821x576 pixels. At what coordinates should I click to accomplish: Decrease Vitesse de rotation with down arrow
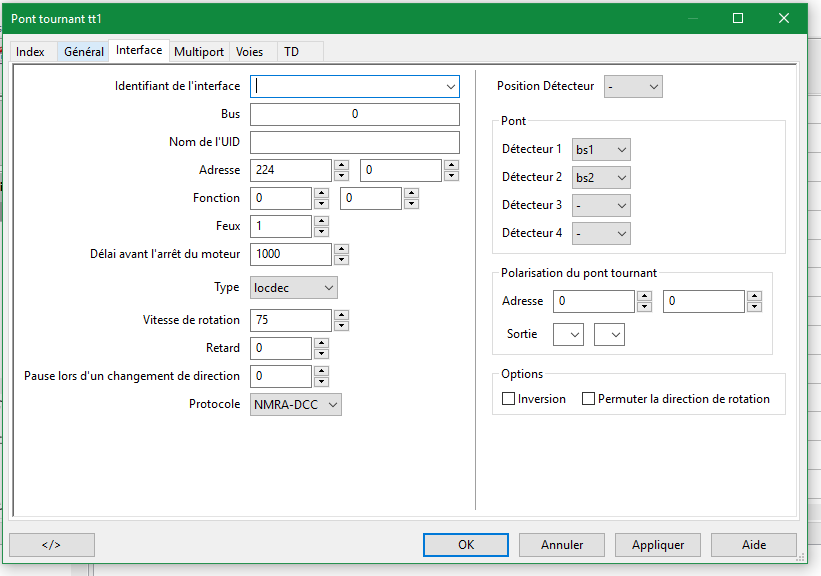341,326
